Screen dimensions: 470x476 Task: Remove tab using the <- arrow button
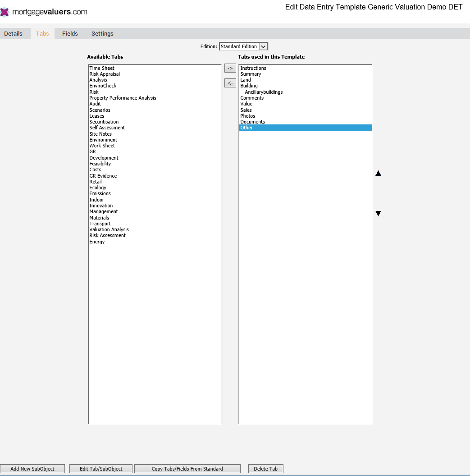230,83
